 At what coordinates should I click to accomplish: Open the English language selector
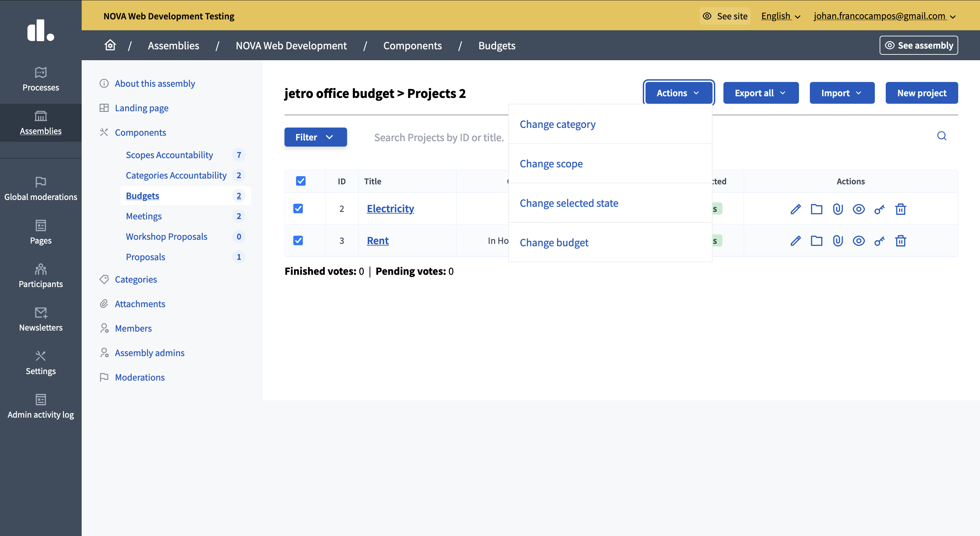click(780, 16)
